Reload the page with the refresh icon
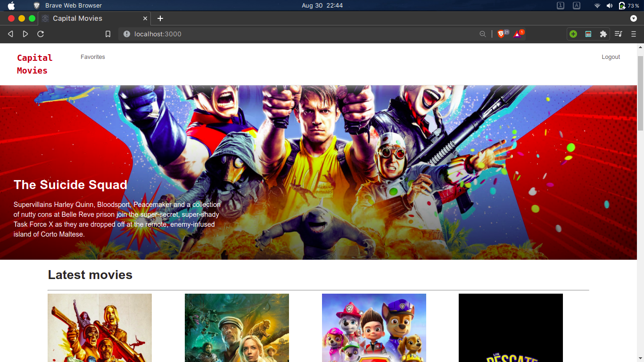 (x=41, y=34)
